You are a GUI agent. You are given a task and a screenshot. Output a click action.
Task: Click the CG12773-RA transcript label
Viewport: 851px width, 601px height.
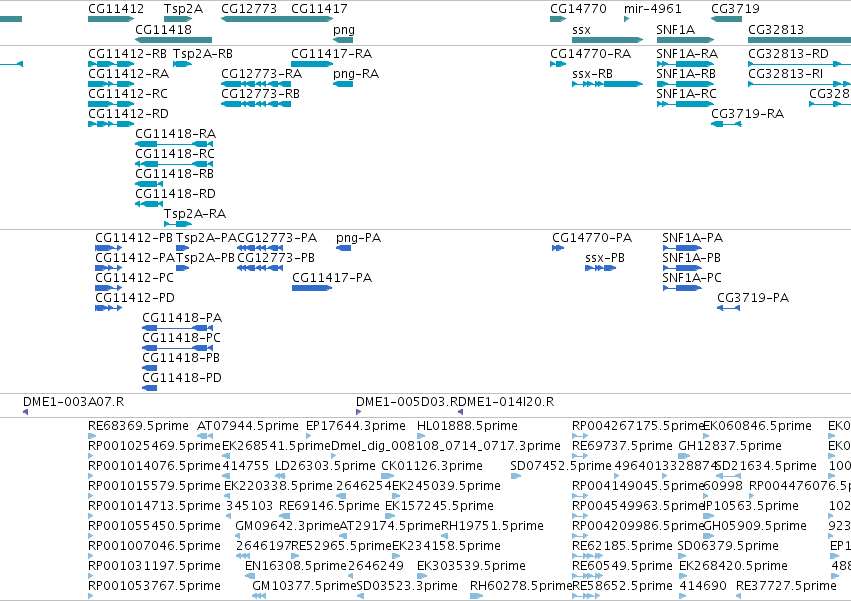tap(262, 74)
